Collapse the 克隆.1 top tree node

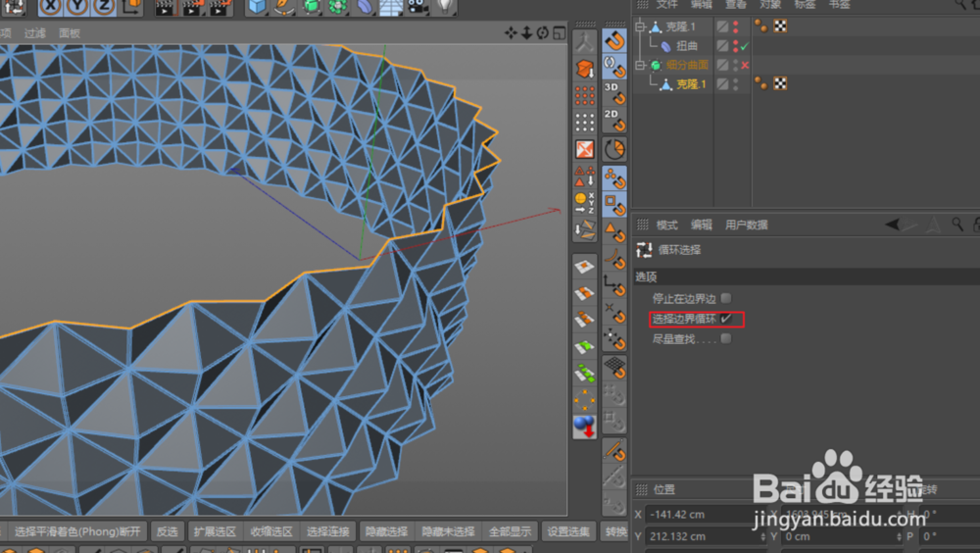click(639, 26)
